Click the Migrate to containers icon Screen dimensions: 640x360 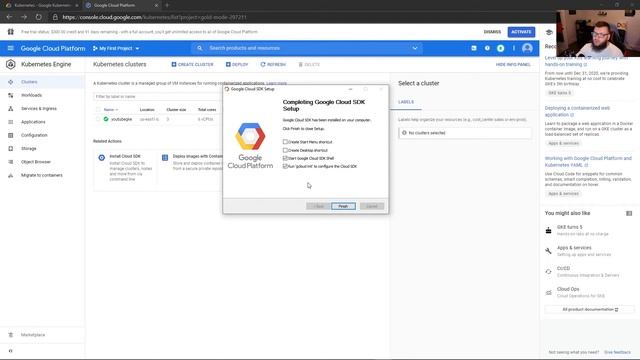(x=11, y=175)
